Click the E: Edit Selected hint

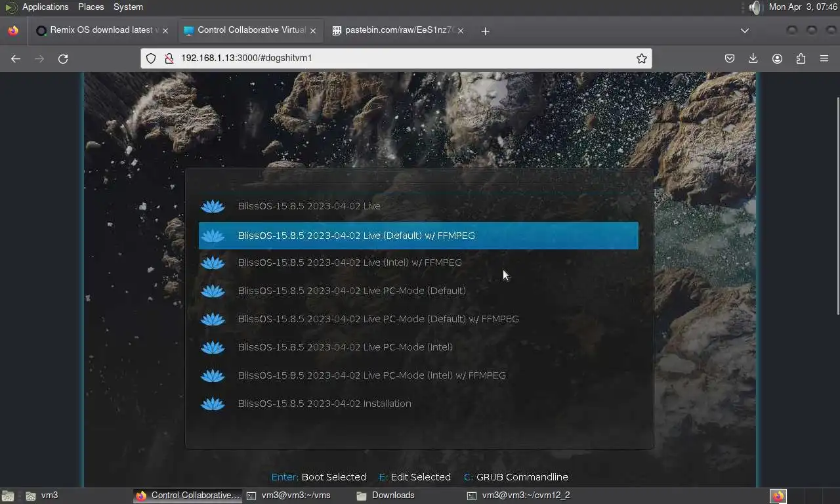415,477
